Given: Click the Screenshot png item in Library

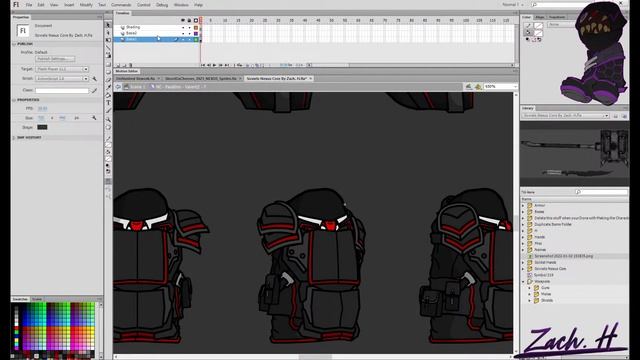Looking at the screenshot, I should coord(564,256).
